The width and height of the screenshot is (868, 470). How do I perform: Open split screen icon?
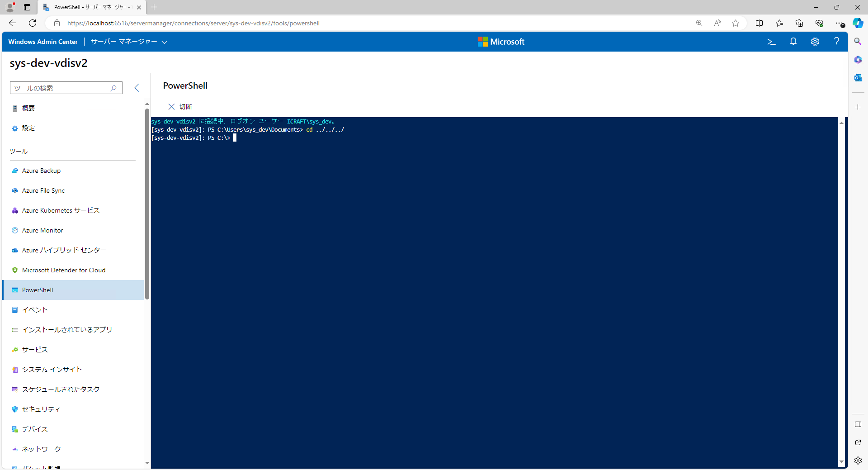[x=759, y=23]
